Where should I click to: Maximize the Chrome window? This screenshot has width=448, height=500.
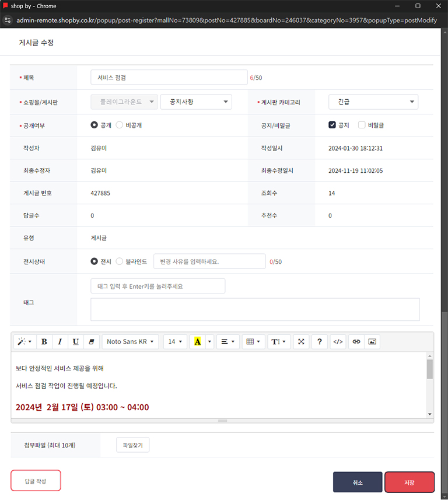tap(418, 6)
